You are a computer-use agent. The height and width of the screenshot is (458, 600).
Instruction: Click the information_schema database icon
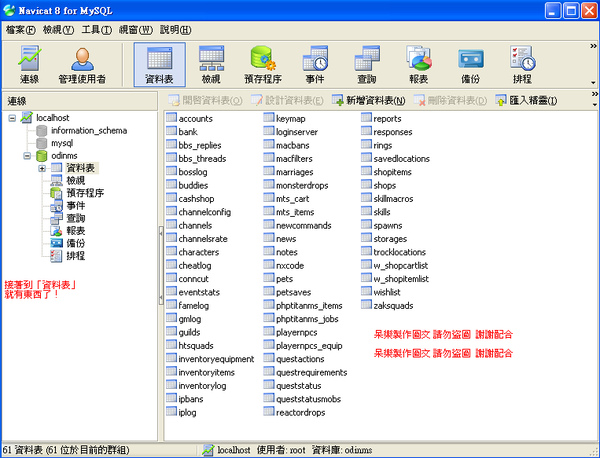(x=41, y=130)
